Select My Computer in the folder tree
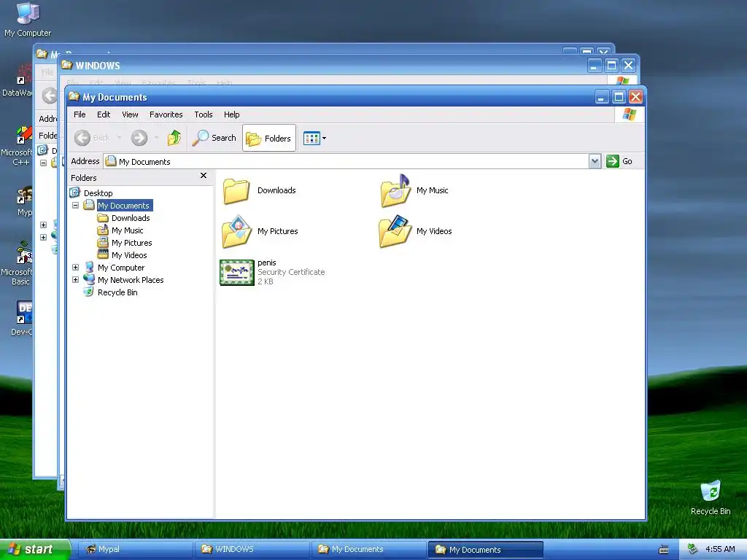The height and width of the screenshot is (560, 747). [x=121, y=267]
